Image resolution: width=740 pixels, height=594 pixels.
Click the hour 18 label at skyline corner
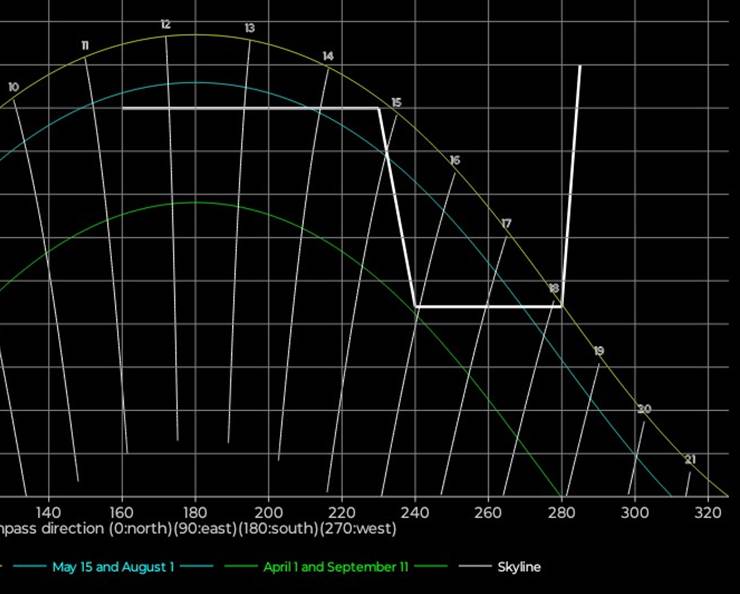[554, 289]
